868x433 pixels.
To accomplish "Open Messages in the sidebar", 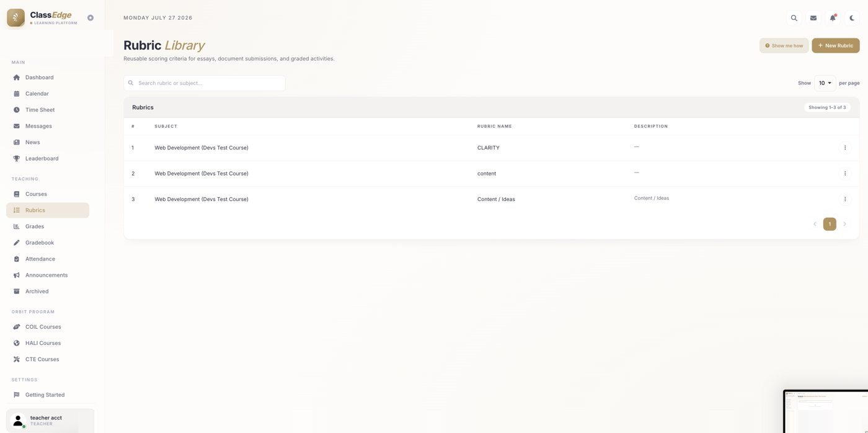I will click(x=48, y=126).
